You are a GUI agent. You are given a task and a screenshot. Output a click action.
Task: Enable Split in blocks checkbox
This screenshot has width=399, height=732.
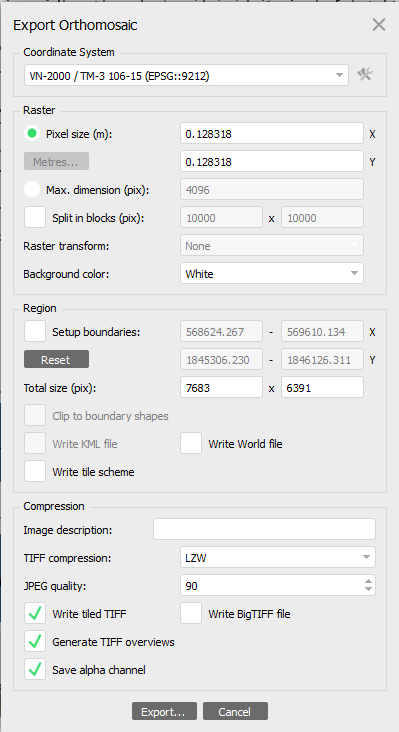35,218
